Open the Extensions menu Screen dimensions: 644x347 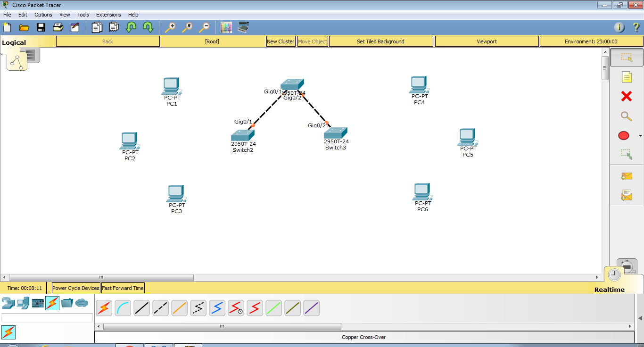click(108, 15)
